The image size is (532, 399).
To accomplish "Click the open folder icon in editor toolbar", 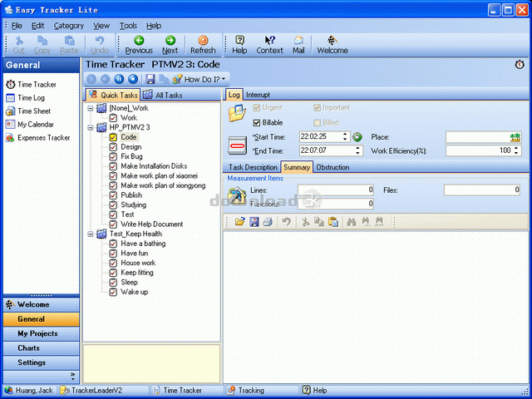I will click(x=240, y=222).
